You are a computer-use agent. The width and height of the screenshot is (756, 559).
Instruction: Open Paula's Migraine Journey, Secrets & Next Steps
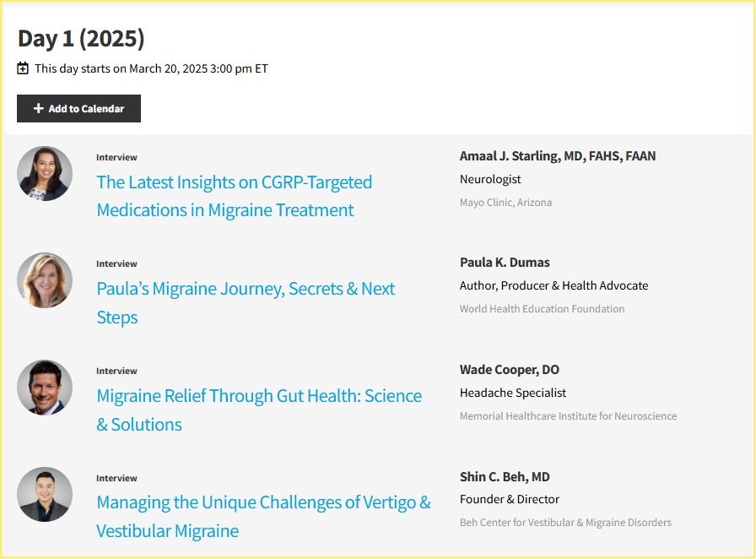tap(246, 302)
